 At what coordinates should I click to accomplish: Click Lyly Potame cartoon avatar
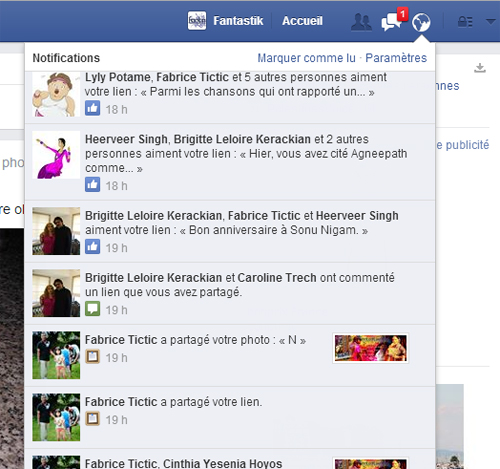click(x=56, y=94)
